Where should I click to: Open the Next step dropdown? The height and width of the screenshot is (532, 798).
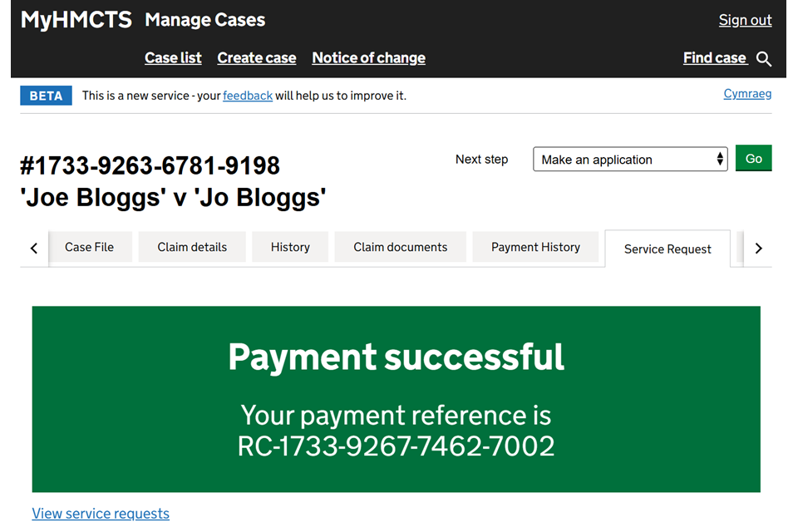[630, 160]
